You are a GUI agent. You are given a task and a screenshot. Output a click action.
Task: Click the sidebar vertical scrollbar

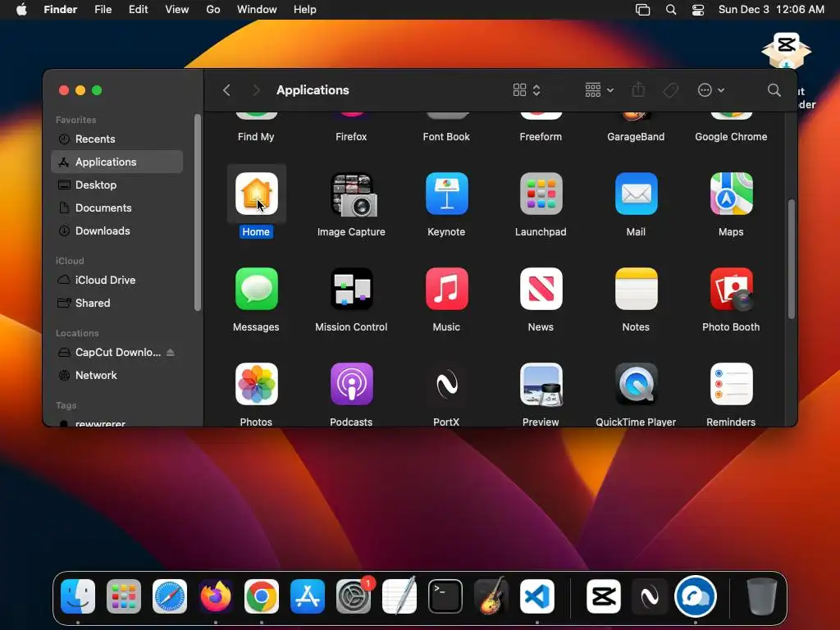pyautogui.click(x=197, y=212)
